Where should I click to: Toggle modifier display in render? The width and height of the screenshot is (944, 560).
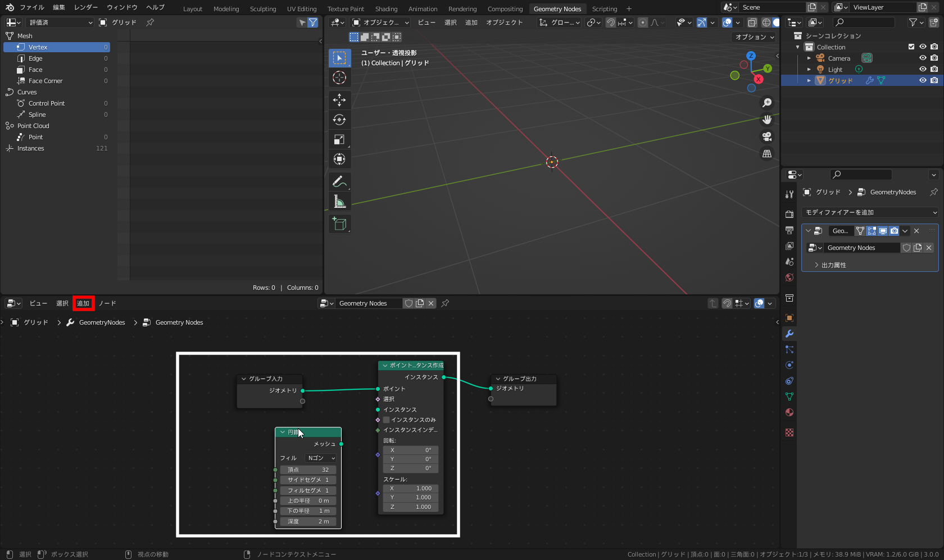pyautogui.click(x=894, y=231)
